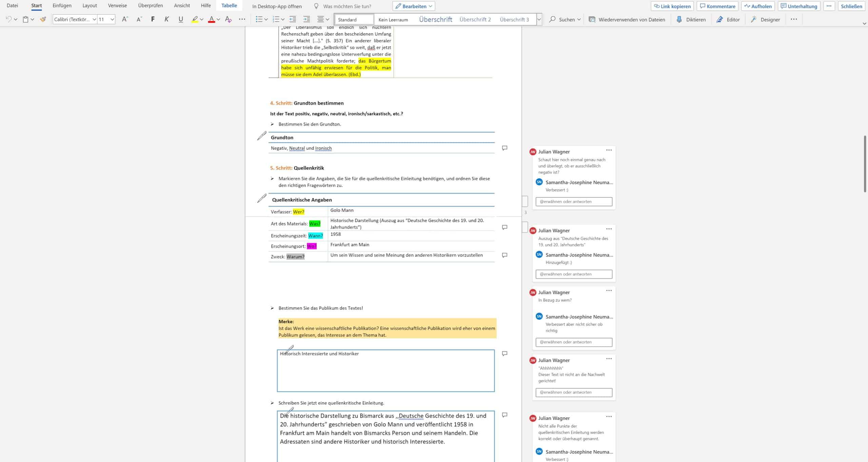Select the Standard style
The width and height of the screenshot is (868, 462).
click(x=354, y=19)
